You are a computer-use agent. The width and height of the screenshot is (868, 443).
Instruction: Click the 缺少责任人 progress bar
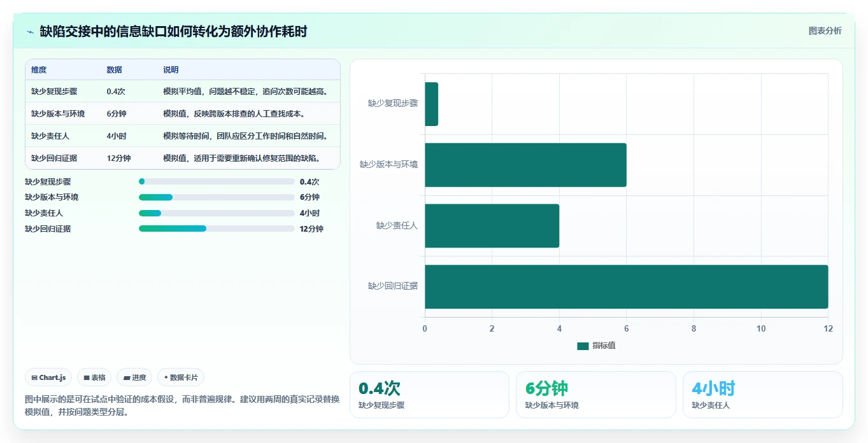tap(217, 213)
